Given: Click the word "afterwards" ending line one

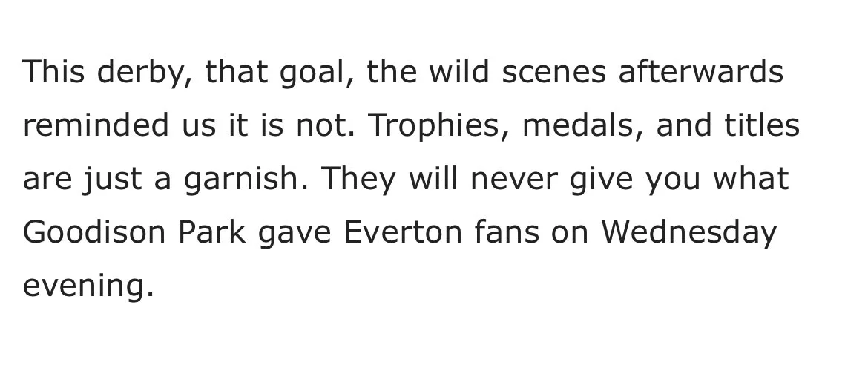Looking at the screenshot, I should pyautogui.click(x=700, y=72).
